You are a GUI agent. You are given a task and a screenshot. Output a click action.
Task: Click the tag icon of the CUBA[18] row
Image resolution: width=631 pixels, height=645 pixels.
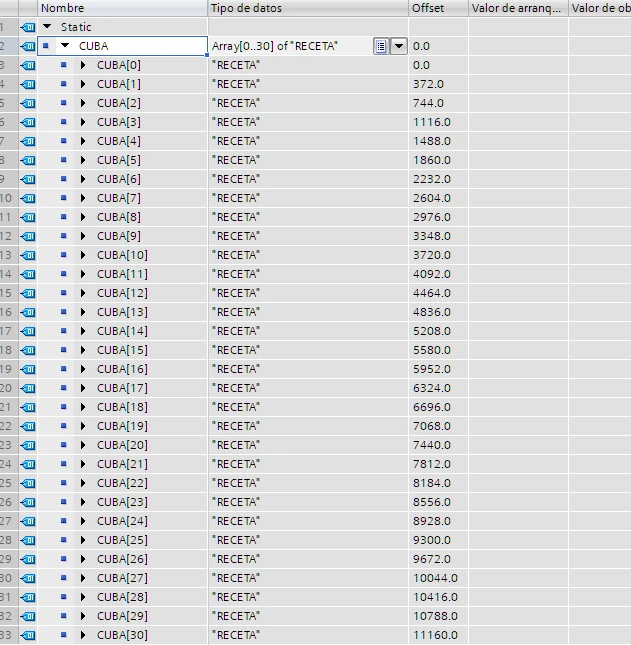[x=28, y=407]
